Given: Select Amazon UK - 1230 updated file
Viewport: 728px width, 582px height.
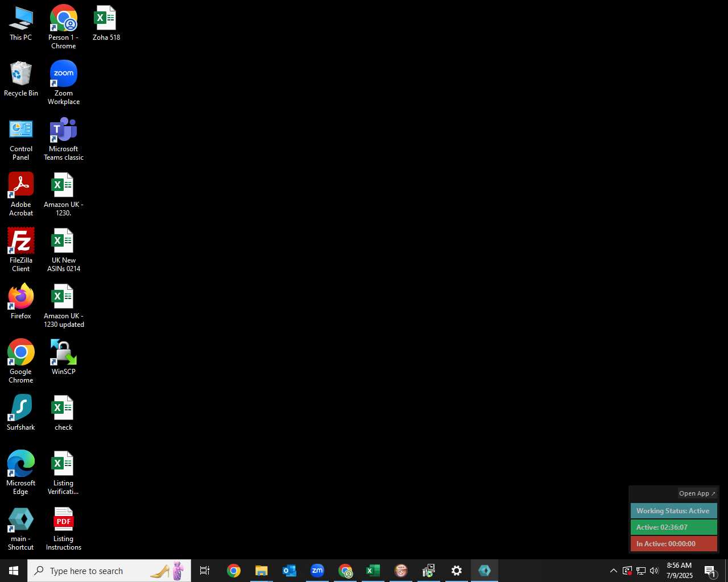Looking at the screenshot, I should [64, 306].
